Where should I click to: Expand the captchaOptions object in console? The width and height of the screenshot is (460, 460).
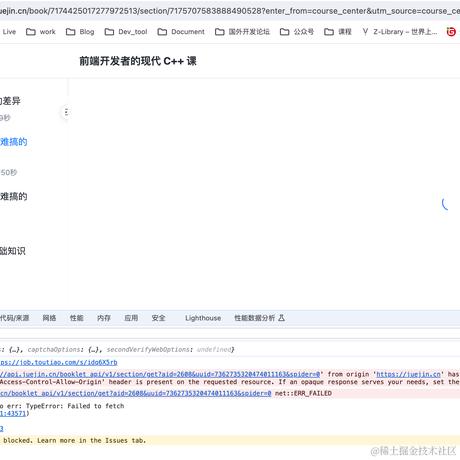[64, 349]
